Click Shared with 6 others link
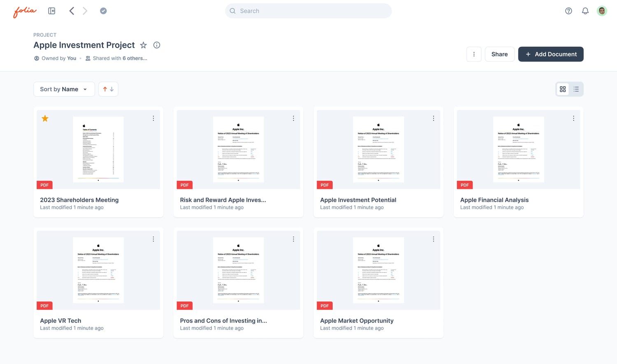Screen dimensions: 617x364 coord(116,58)
